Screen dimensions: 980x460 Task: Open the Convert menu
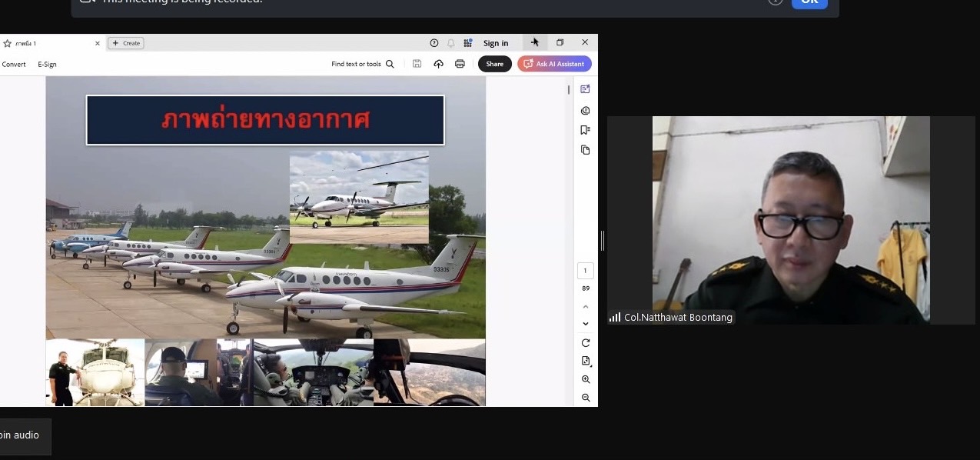(x=14, y=65)
